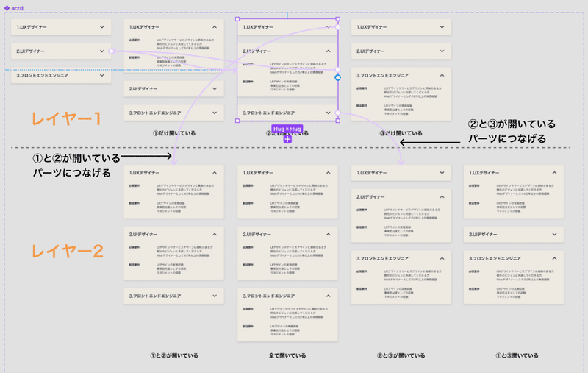Collapse 1.UXデザイナー chevron in 全て開いている variant

pos(328,173)
